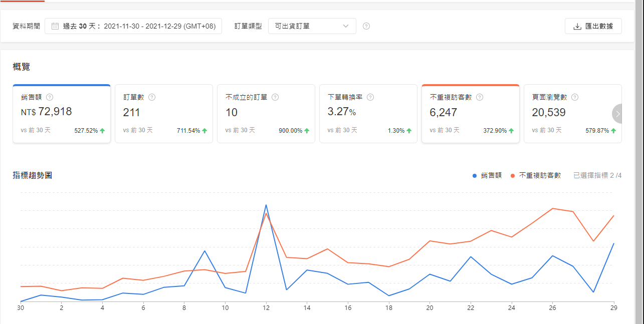Click help icon beside 不重複訪客數
This screenshot has width=644, height=324.
tap(480, 98)
